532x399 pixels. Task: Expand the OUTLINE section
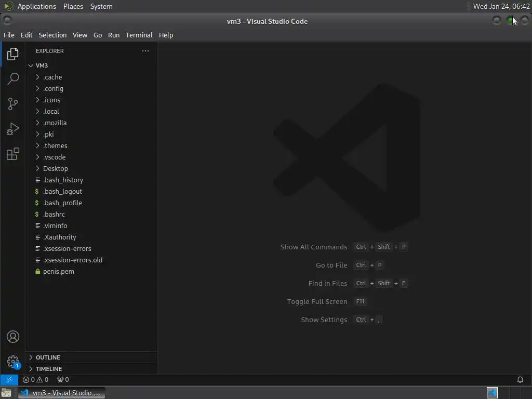(91, 357)
